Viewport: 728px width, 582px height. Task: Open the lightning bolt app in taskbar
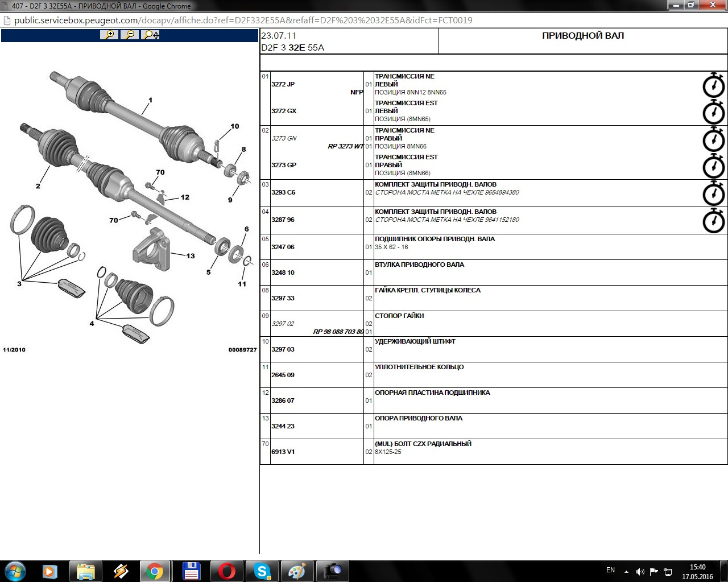point(121,571)
